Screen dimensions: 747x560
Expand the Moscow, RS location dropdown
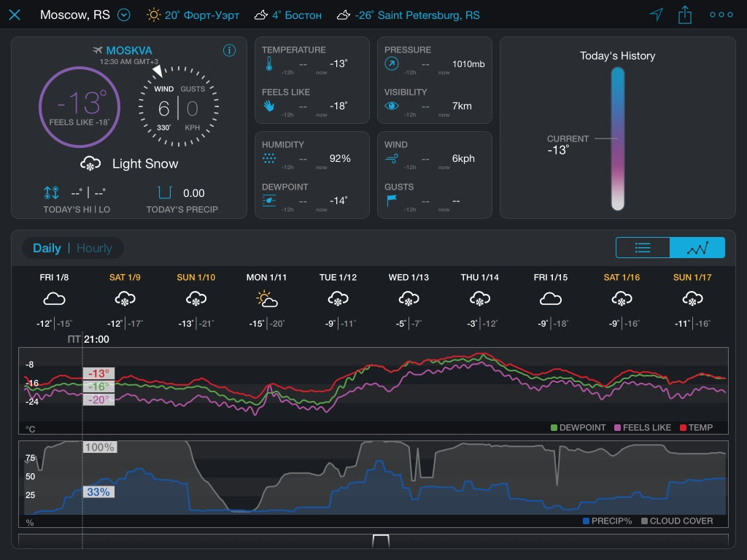(123, 15)
